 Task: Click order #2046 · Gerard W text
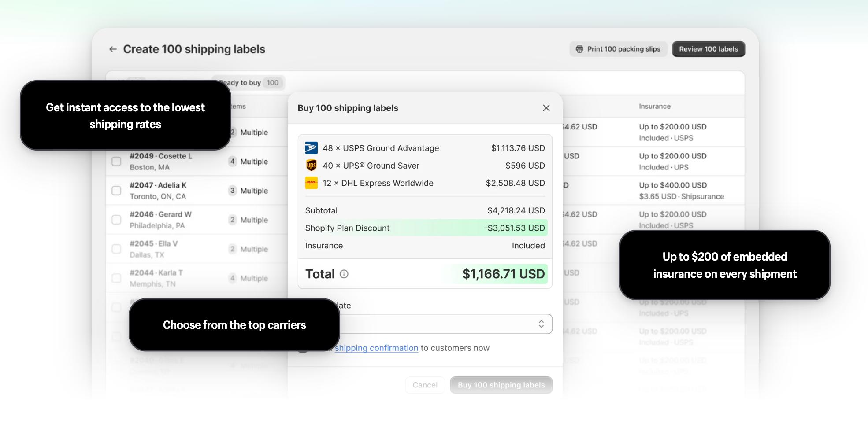pyautogui.click(x=160, y=214)
